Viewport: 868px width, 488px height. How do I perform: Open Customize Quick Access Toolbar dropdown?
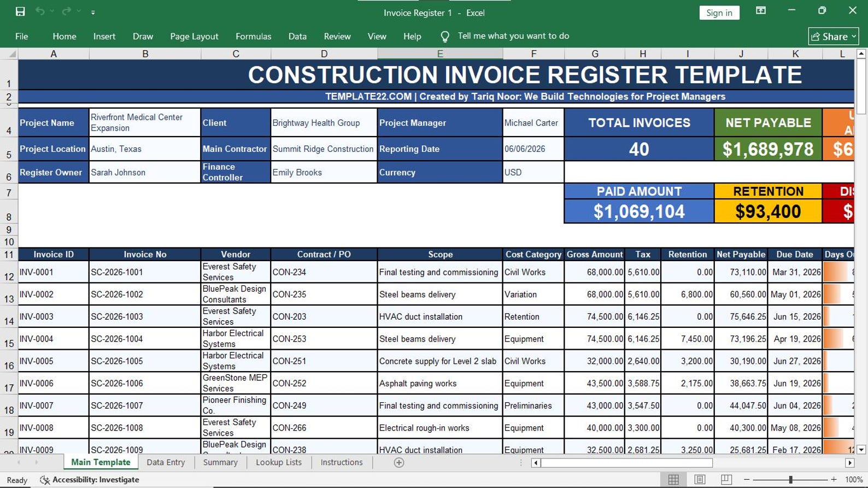click(x=93, y=12)
